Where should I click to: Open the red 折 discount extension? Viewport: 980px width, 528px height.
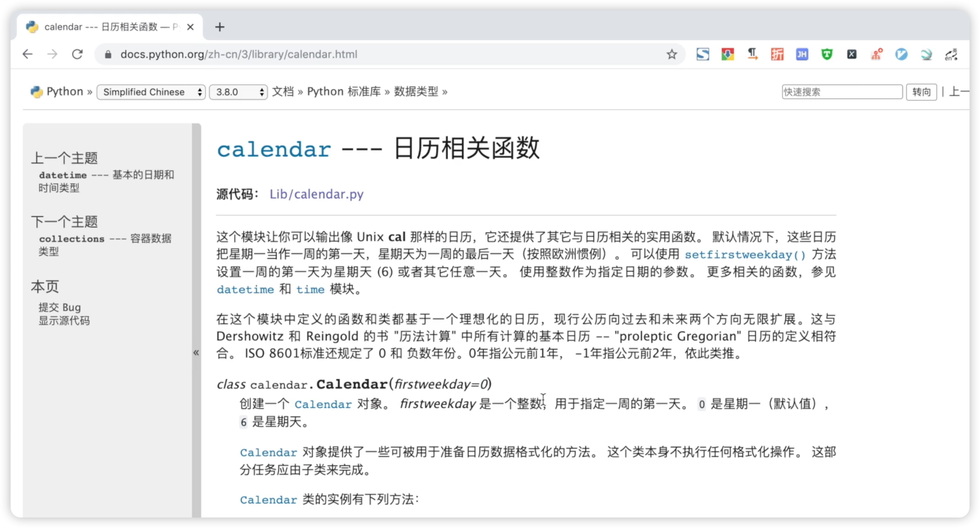777,54
